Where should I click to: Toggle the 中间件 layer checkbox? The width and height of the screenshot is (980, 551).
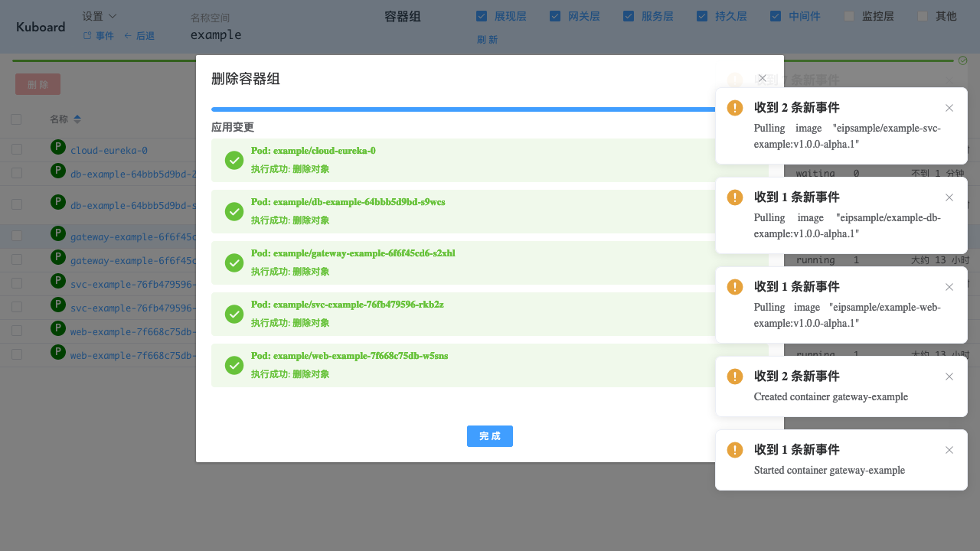pos(776,16)
